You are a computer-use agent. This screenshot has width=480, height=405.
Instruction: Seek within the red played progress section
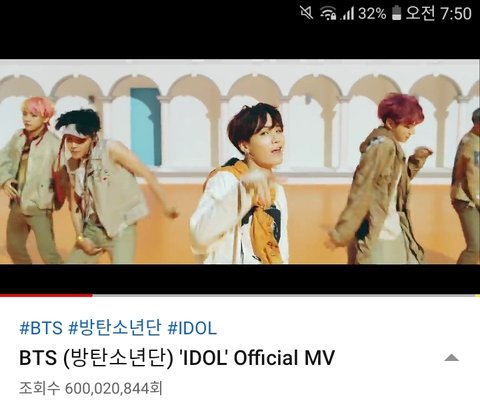(46, 295)
